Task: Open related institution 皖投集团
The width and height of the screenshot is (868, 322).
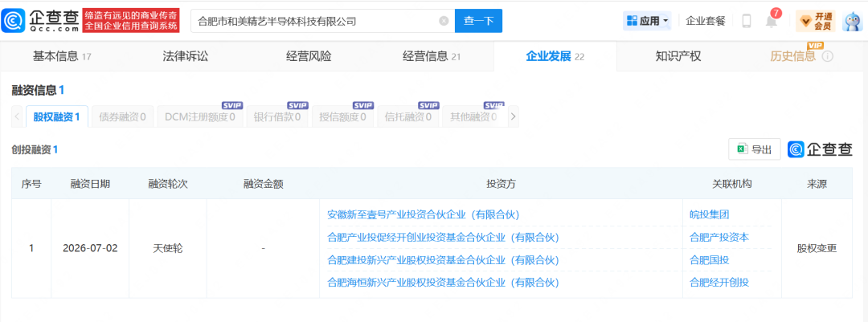Action: click(710, 214)
